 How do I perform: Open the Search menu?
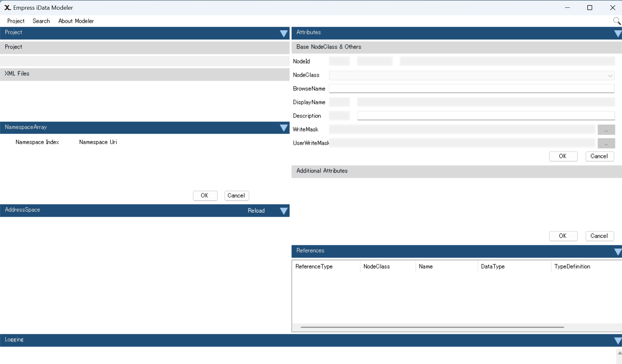(x=41, y=21)
